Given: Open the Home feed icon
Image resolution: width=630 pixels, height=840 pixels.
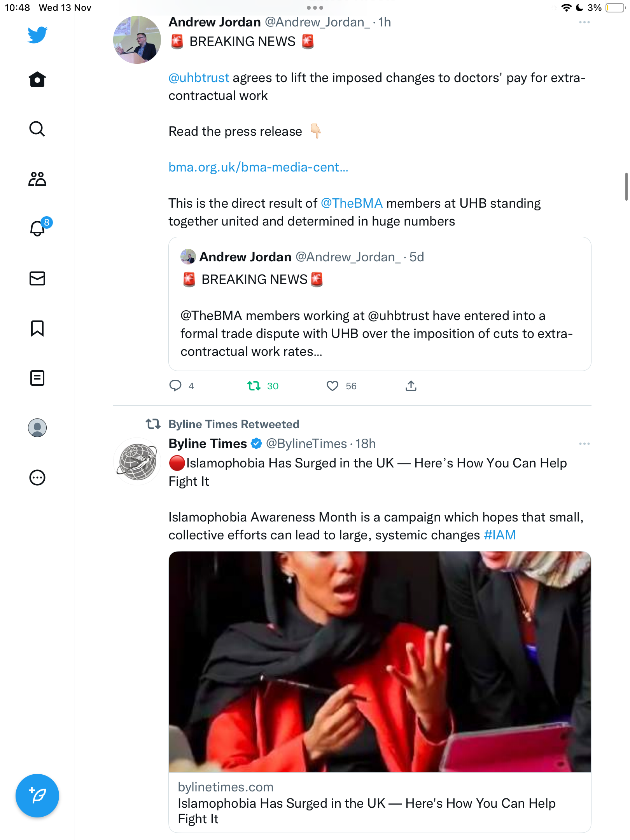Looking at the screenshot, I should [x=37, y=79].
